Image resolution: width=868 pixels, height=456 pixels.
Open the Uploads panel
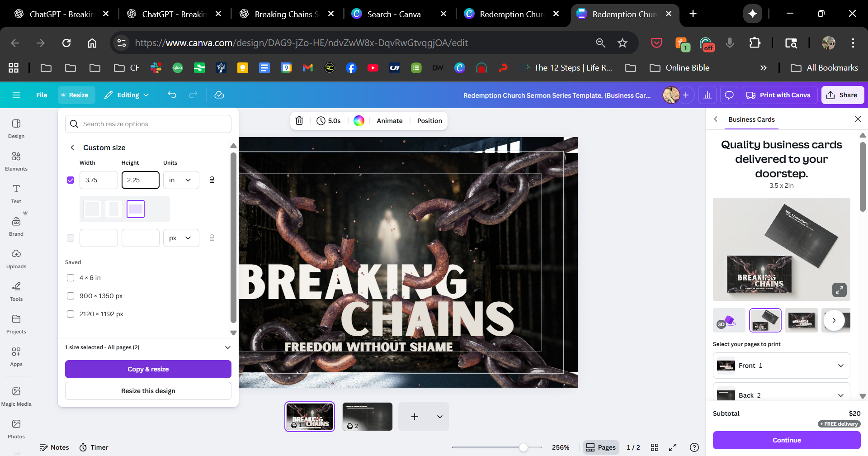(x=16, y=259)
